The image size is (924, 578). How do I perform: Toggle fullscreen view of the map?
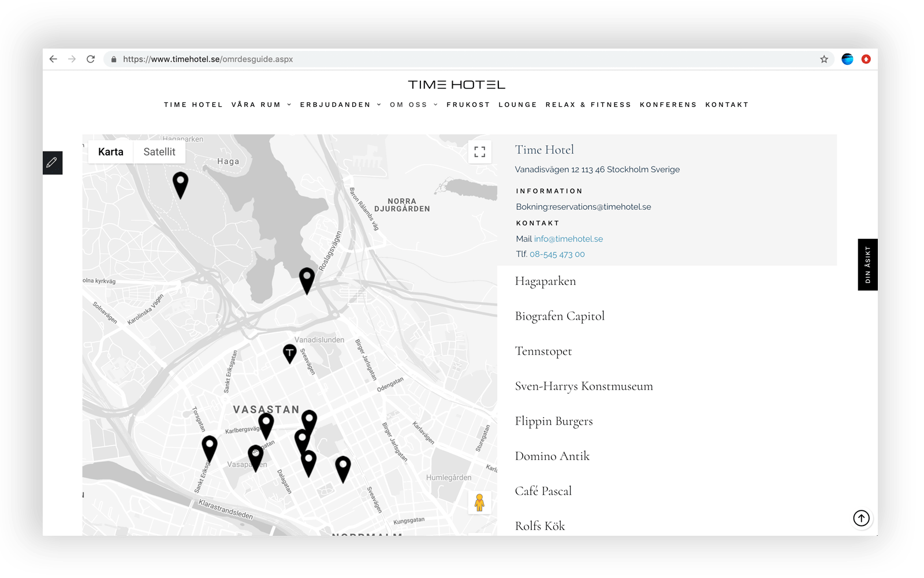(x=480, y=152)
